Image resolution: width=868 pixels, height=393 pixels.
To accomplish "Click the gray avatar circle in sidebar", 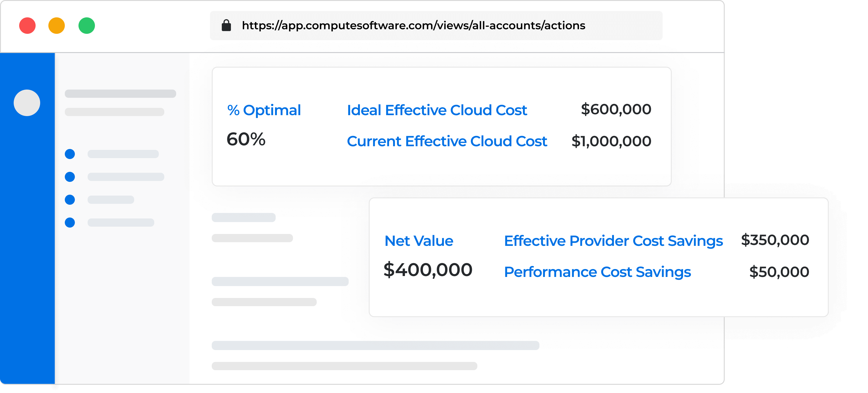I will click(27, 103).
